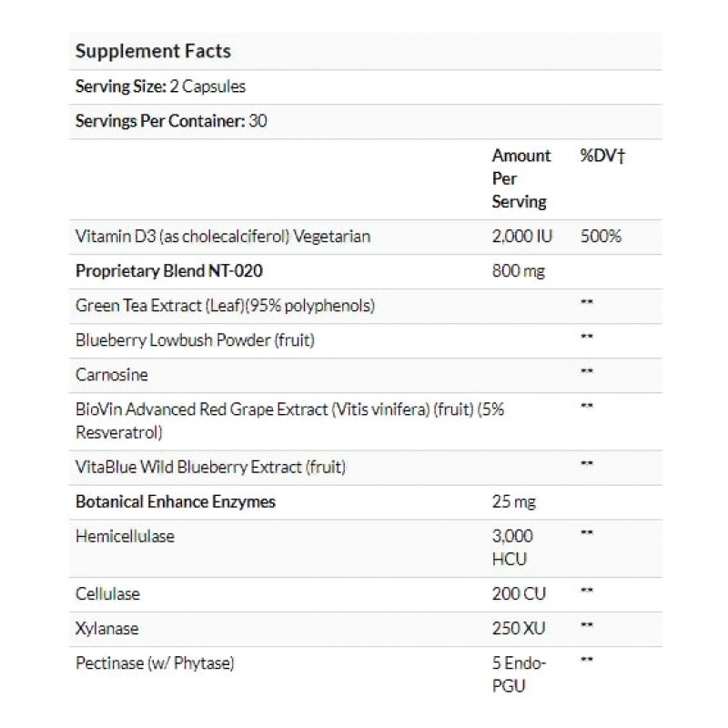Click Botanical Enhance Enzymes heading

click(176, 501)
